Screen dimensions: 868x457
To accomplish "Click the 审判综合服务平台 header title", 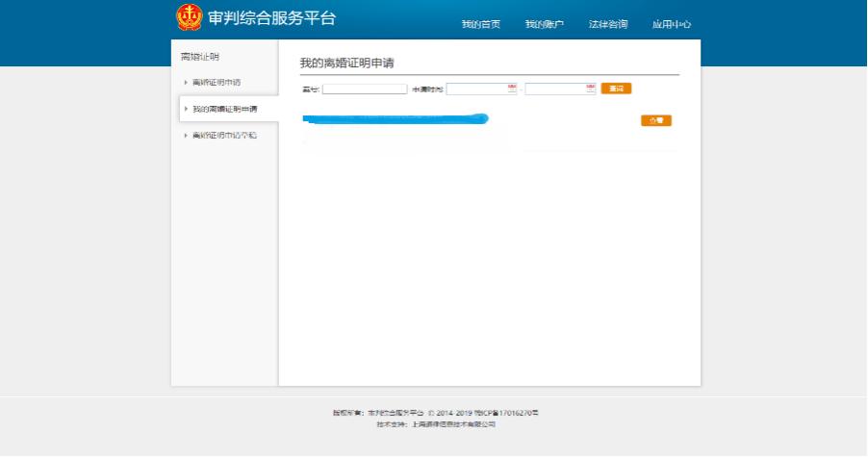I will pos(271,19).
